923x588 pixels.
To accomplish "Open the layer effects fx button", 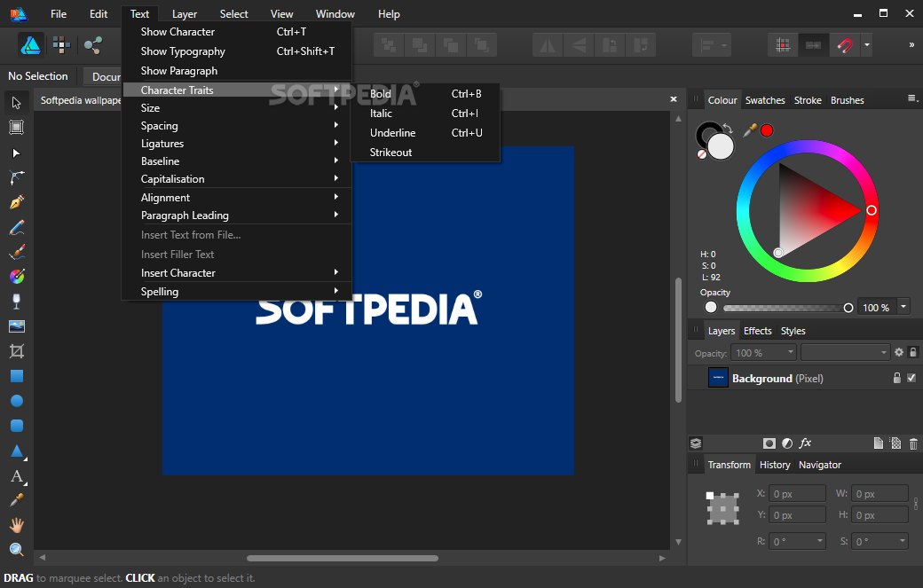I will [805, 443].
